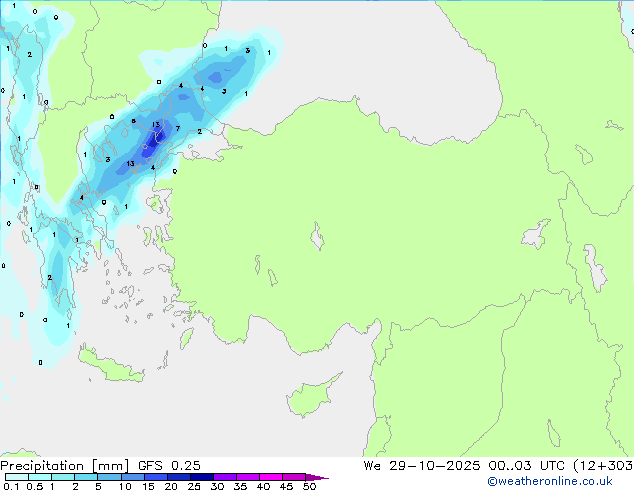
Task: Click the 45–50 mm legend color swatch
Action: tap(294, 477)
